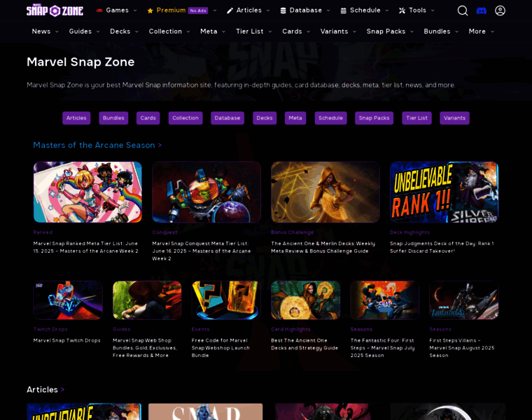Expand the Guides submenu chevron

pyautogui.click(x=98, y=31)
